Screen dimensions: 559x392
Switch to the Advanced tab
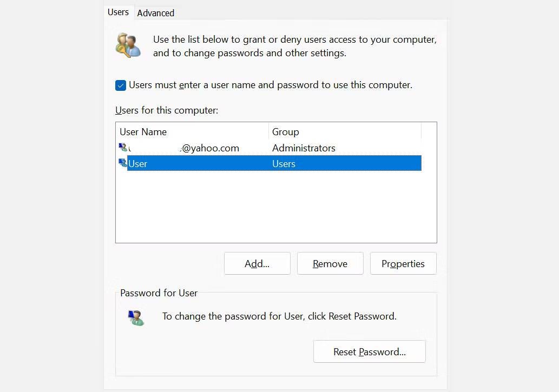point(155,12)
